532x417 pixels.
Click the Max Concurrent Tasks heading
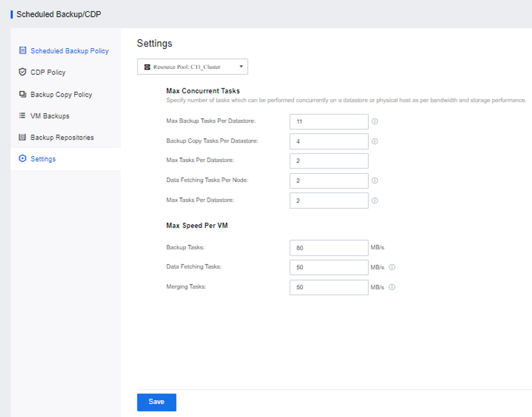[x=203, y=91]
